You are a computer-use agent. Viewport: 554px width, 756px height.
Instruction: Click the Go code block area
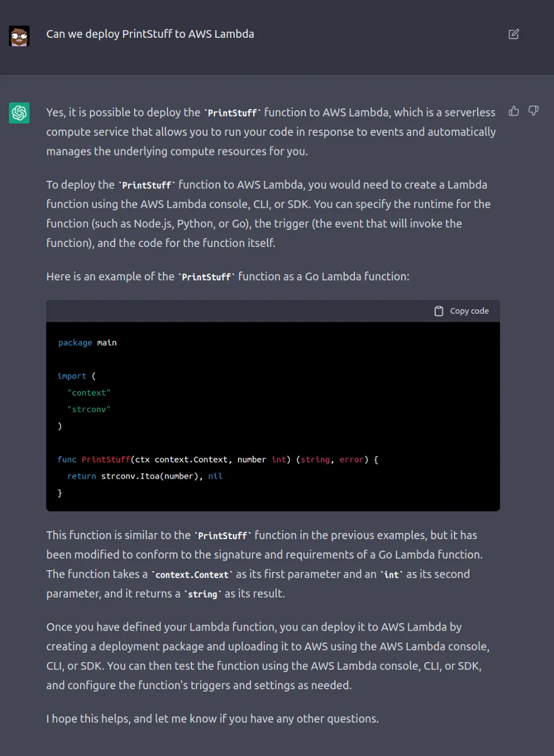pyautogui.click(x=273, y=416)
